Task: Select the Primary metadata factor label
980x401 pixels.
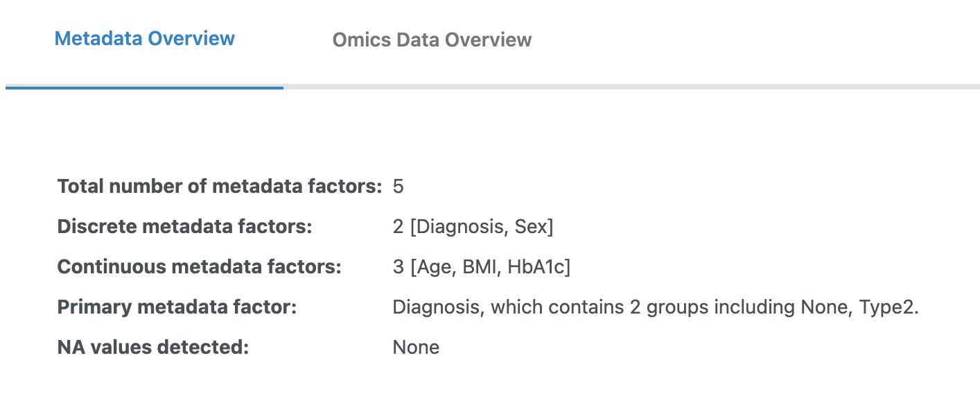Action: [x=177, y=307]
